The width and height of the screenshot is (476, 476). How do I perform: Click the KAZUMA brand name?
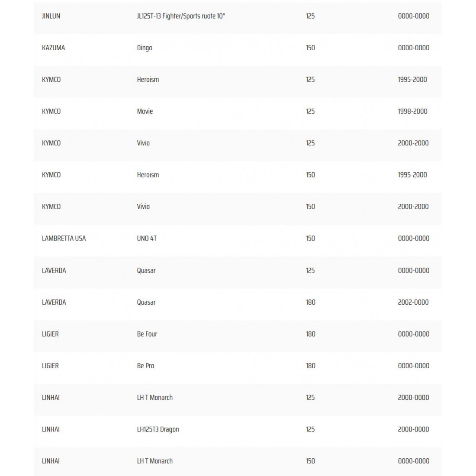click(53, 48)
